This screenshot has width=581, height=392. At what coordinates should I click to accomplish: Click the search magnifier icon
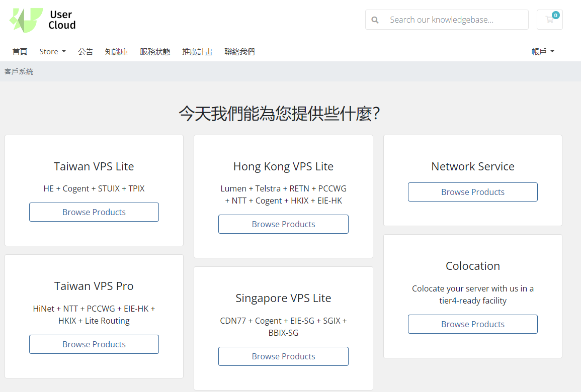[x=375, y=20]
